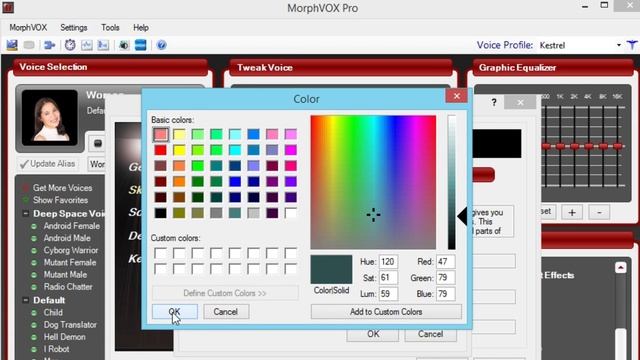
Task: Click Define Custom Colors button
Action: [225, 293]
